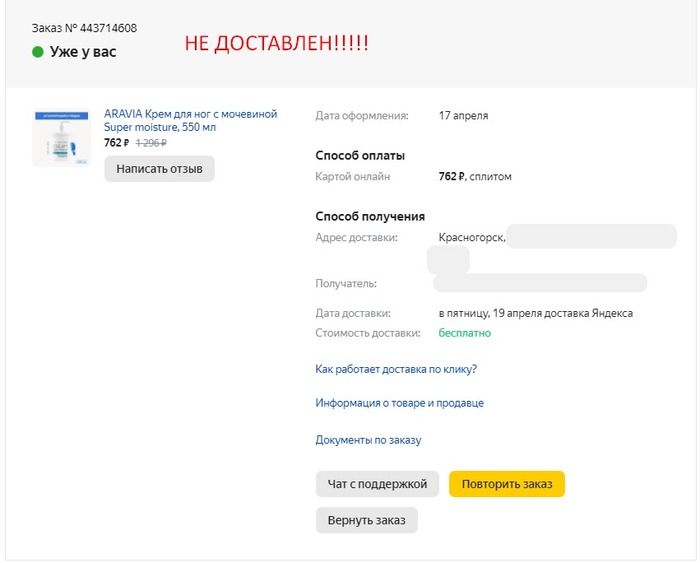Click the 'Стоимость доставки:' label
The width and height of the screenshot is (700, 563).
[368, 333]
